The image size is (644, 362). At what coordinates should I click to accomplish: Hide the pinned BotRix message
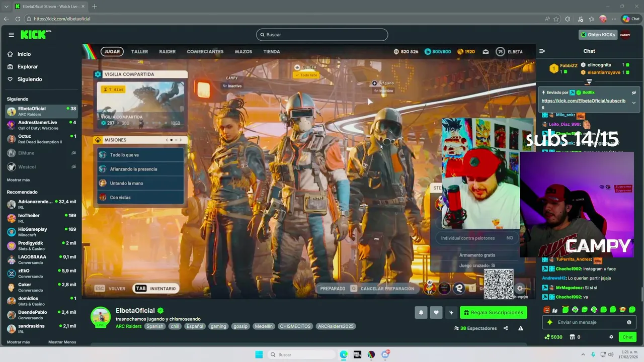click(634, 93)
